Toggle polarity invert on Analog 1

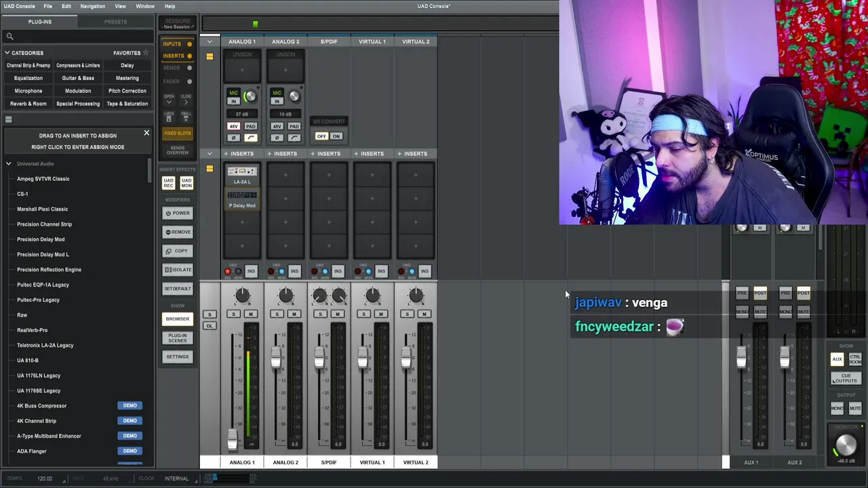click(x=233, y=138)
